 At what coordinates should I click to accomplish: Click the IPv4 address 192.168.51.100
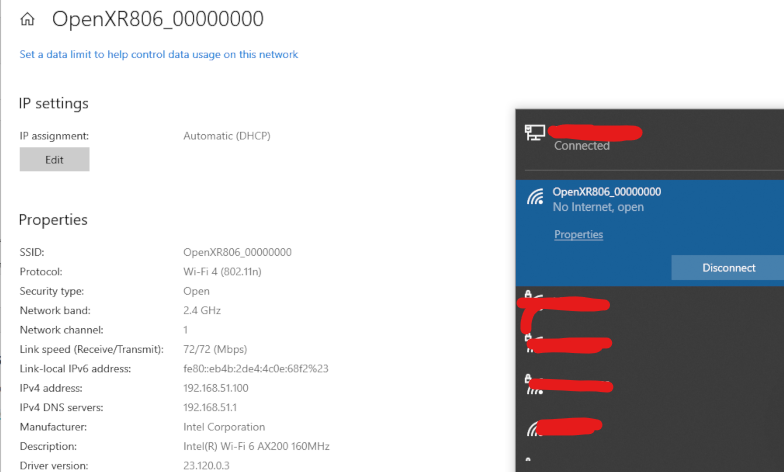click(216, 388)
